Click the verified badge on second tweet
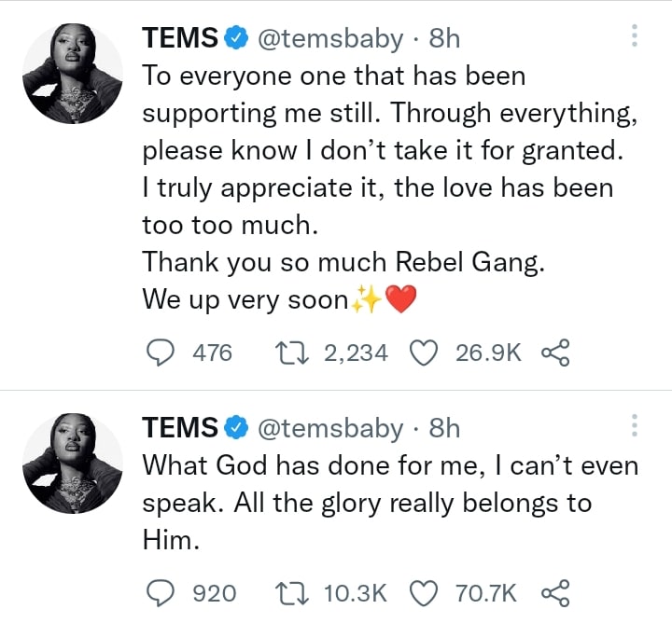Viewport: 672px width, 623px height. pyautogui.click(x=237, y=427)
